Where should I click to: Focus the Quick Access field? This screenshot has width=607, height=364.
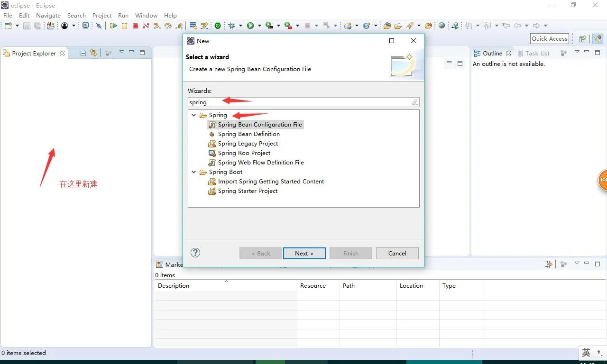click(x=549, y=39)
